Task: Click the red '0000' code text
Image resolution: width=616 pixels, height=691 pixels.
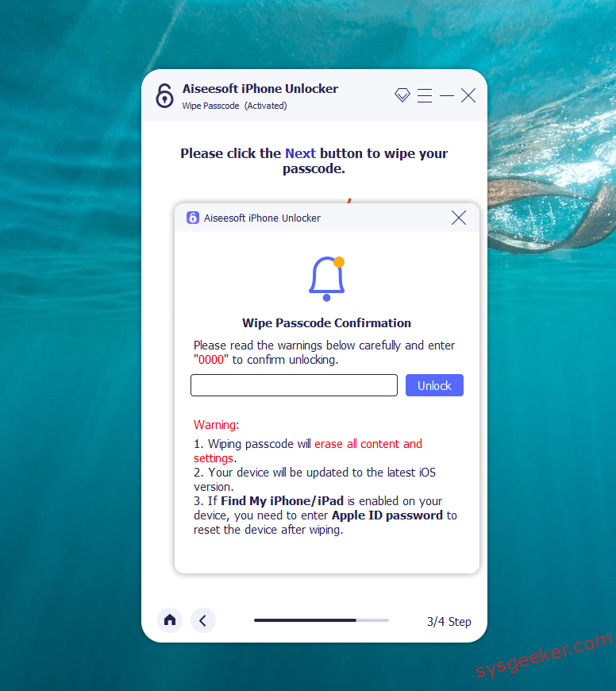Action: (x=211, y=360)
